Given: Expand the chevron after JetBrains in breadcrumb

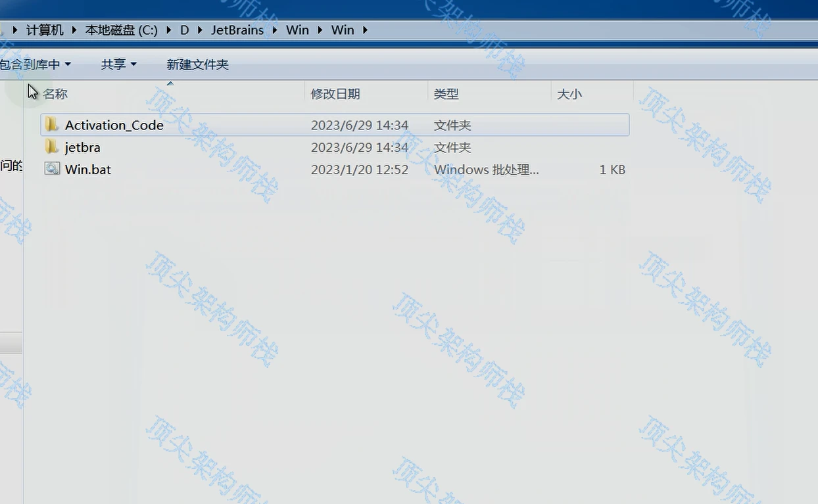Looking at the screenshot, I should point(274,30).
